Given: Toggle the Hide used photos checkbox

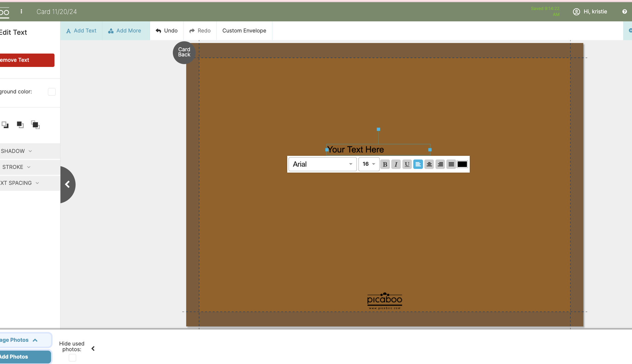Looking at the screenshot, I should 72,358.
